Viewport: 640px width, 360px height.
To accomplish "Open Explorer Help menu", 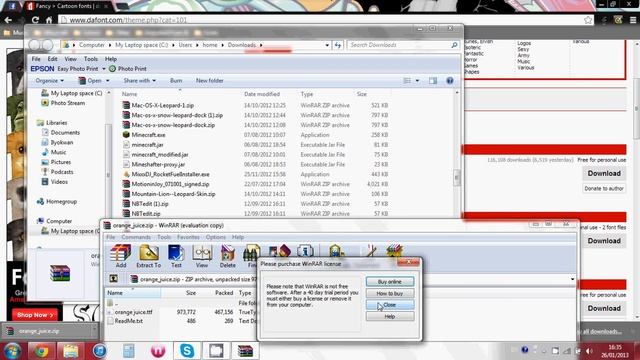I will pyautogui.click(x=111, y=59).
